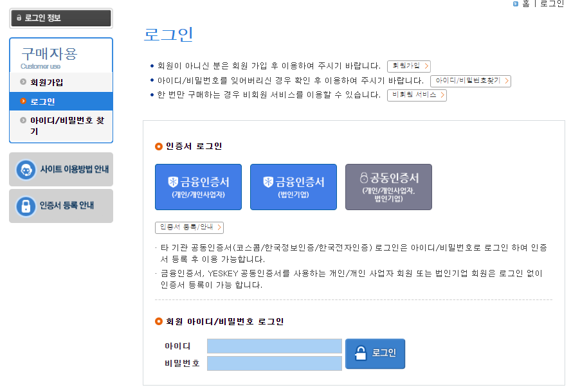This screenshot has height=392, width=571.
Task: Click the shield icon on 개인/개인사업자 금융인증서
Action: [173, 182]
